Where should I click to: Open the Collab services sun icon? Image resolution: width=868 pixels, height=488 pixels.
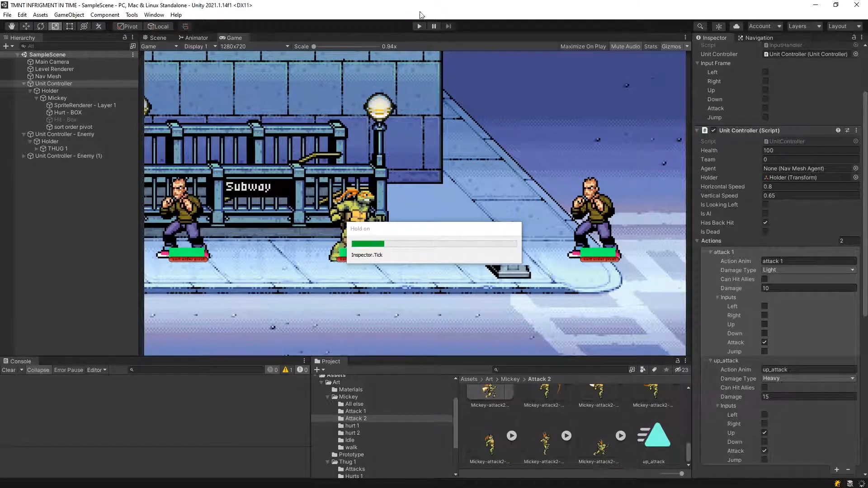[x=719, y=26]
